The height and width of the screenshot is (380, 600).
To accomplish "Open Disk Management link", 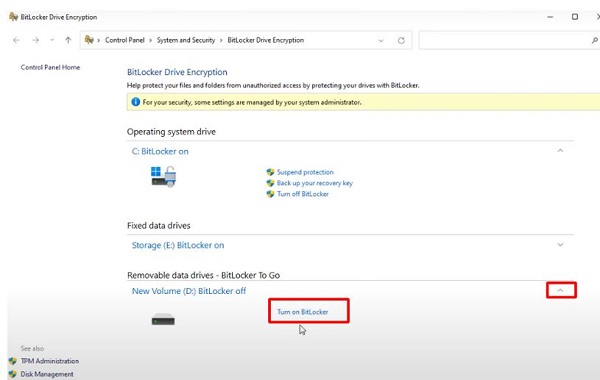I will (x=47, y=374).
